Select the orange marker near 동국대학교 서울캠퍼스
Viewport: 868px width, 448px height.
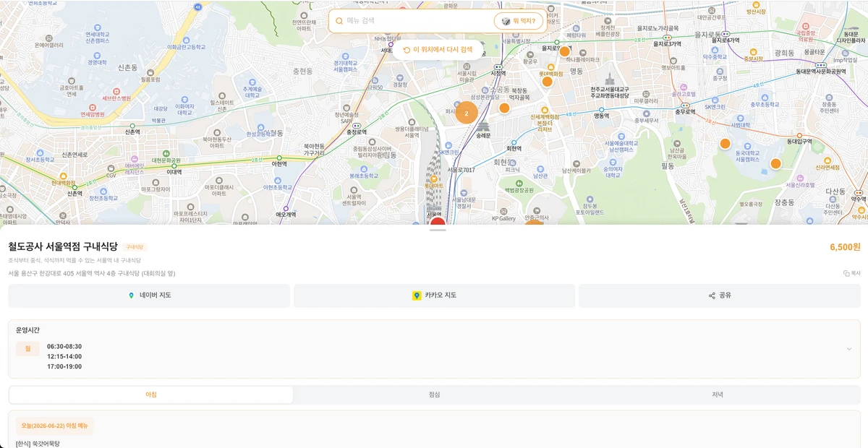click(x=725, y=144)
